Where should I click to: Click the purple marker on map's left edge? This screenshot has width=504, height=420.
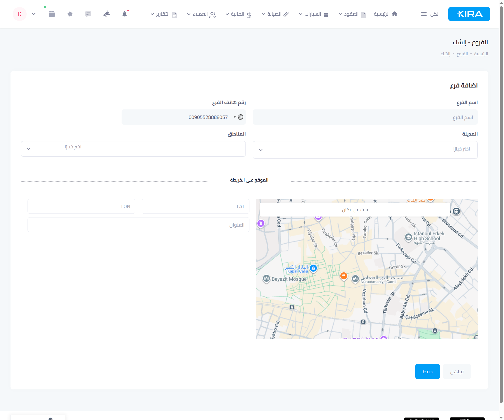[261, 224]
